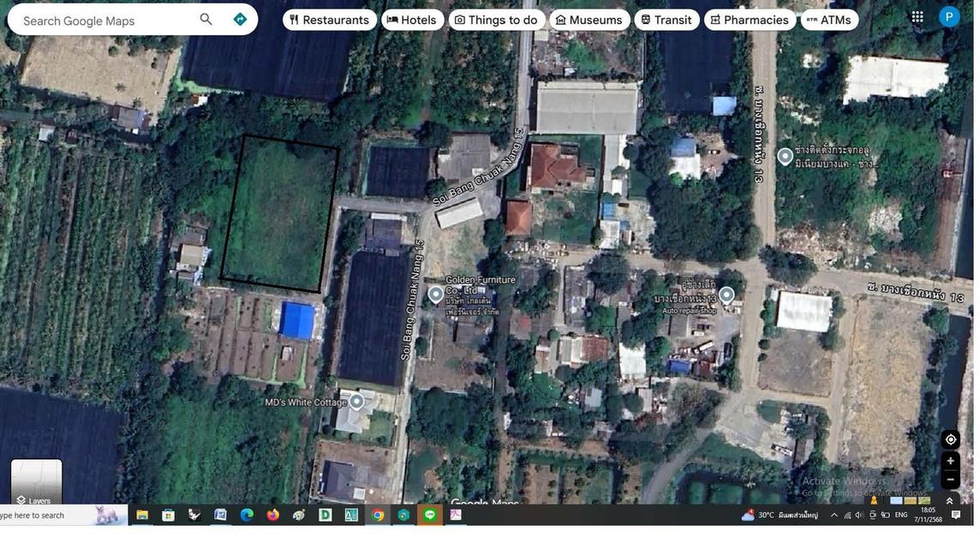The height and width of the screenshot is (548, 980).
Task: Click the Museums filter chip
Action: (589, 20)
